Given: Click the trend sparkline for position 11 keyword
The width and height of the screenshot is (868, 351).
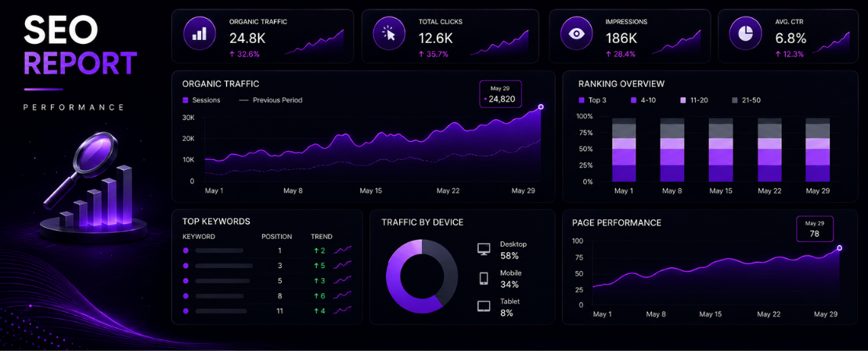Looking at the screenshot, I should (x=342, y=310).
